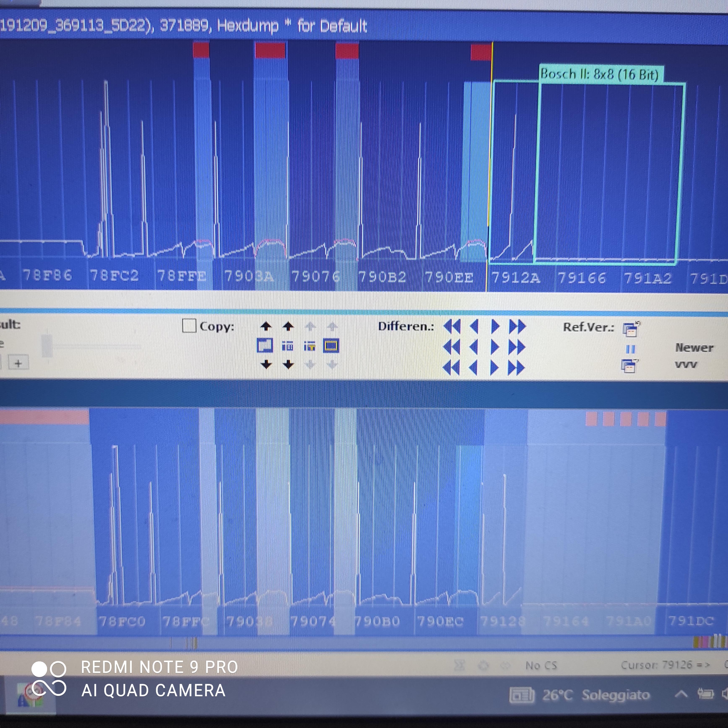Click single-right arrow in bottom Differen. row
Screen dimensions: 728x728
click(x=494, y=367)
